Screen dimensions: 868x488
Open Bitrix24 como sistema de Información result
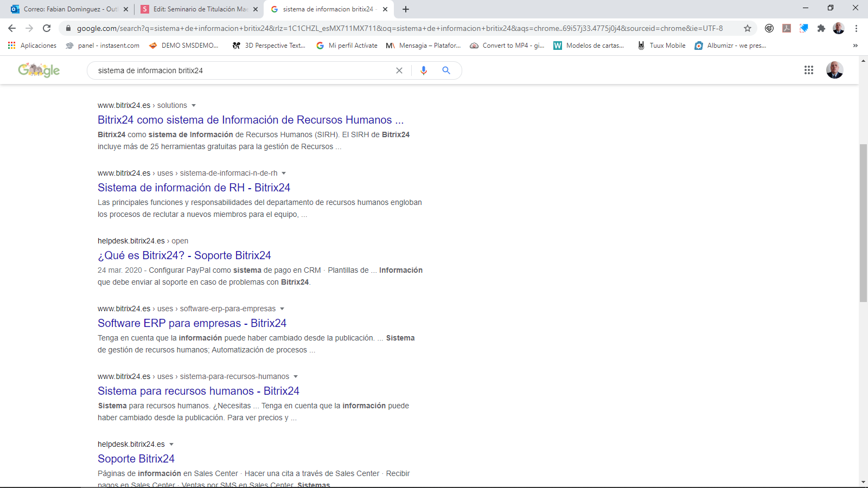tap(251, 120)
